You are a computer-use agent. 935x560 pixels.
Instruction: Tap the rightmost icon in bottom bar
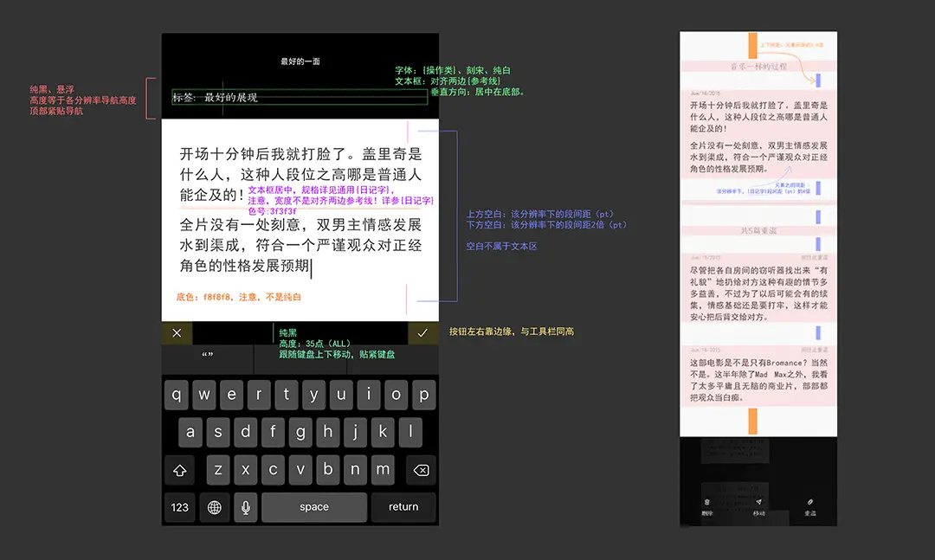[810, 502]
